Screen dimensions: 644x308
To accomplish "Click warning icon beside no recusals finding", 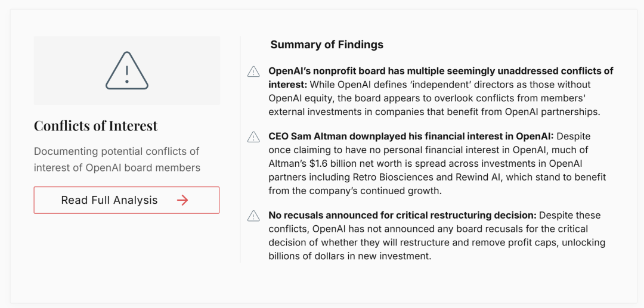I will (254, 216).
